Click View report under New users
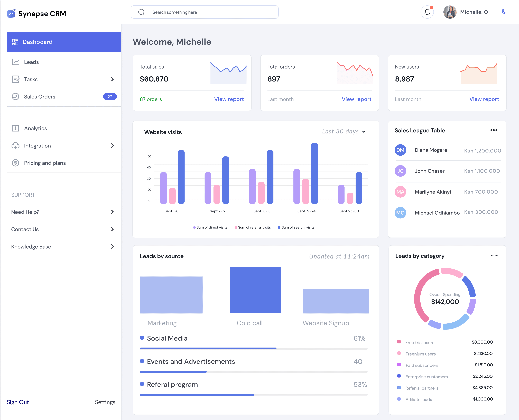The width and height of the screenshot is (519, 420). pyautogui.click(x=484, y=99)
